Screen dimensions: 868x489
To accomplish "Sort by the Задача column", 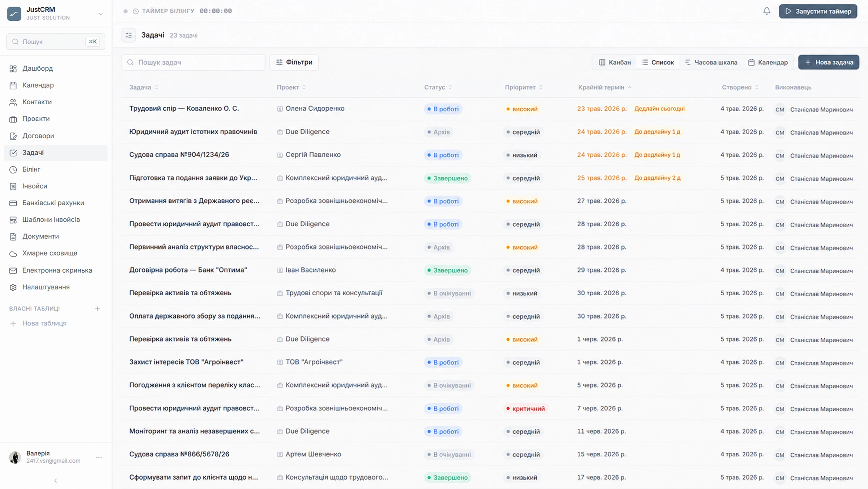I will [x=144, y=87].
